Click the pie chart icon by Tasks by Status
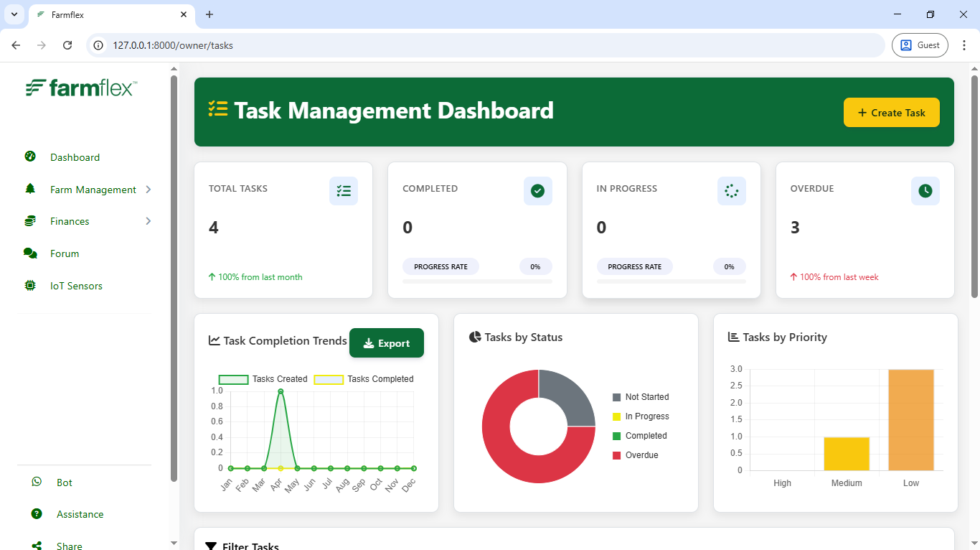Viewport: 980px width, 550px height. [x=475, y=337]
